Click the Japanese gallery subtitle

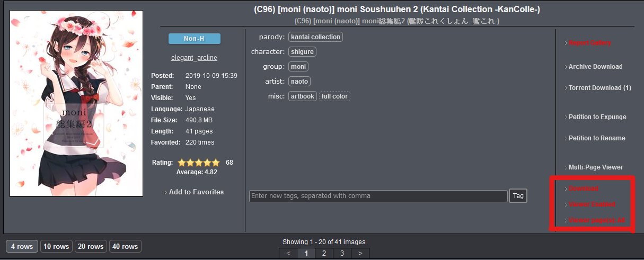click(x=397, y=21)
